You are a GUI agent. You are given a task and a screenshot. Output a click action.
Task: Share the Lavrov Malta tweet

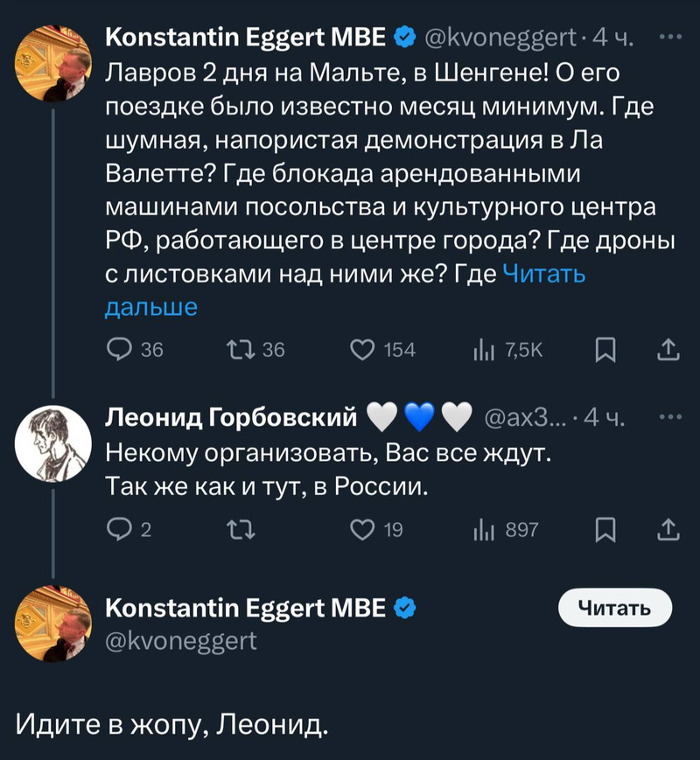(x=667, y=350)
